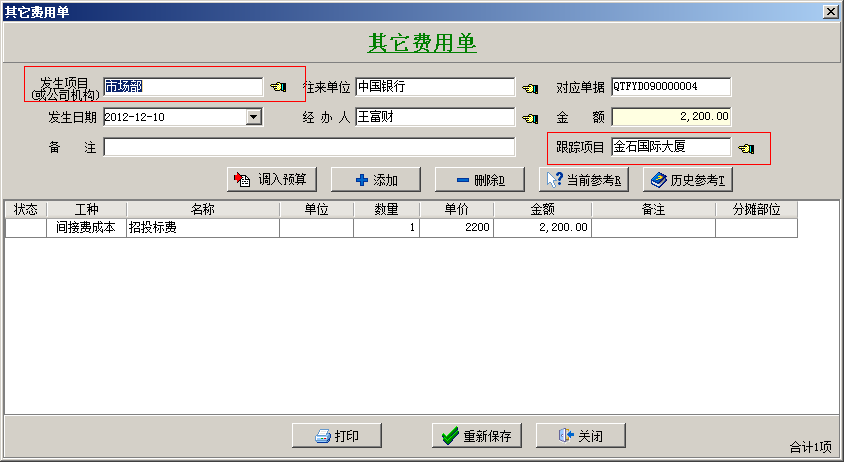Select the quantity cell showing 1
The image size is (844, 462).
(386, 228)
